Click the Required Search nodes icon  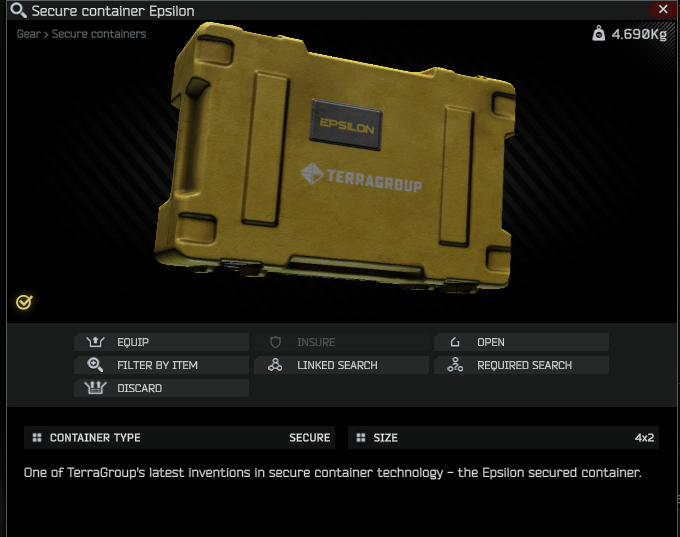[x=455, y=365]
